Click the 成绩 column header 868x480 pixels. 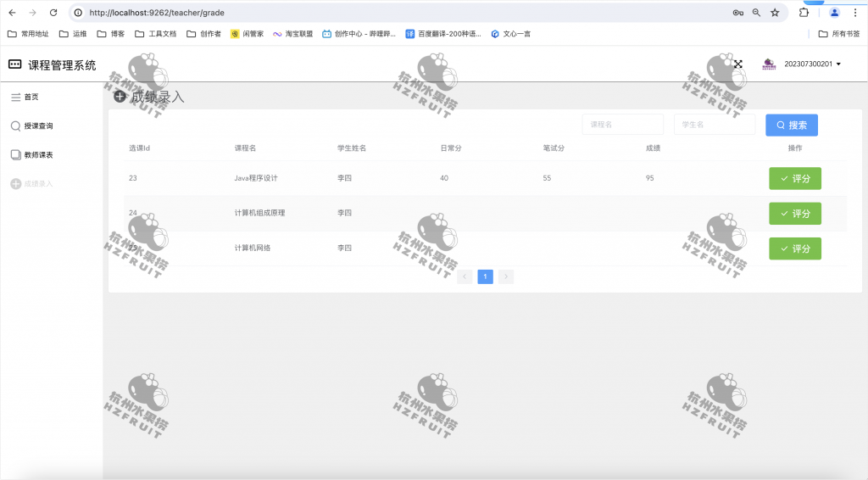[654, 148]
